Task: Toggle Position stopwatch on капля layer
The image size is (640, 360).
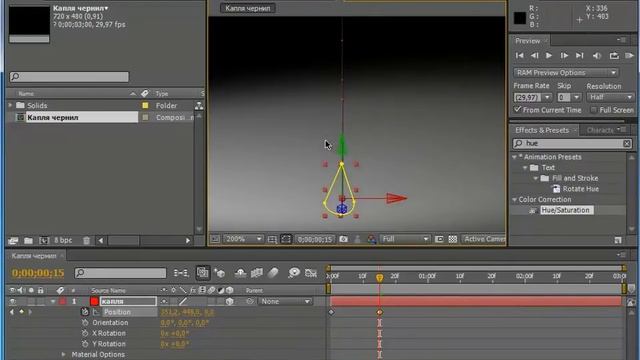Action: (x=84, y=312)
